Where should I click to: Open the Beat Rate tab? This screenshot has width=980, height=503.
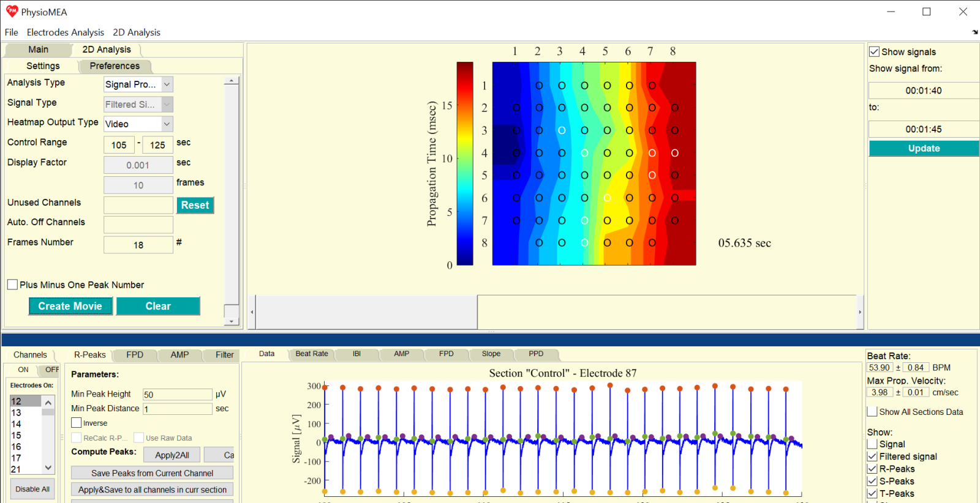[311, 354]
